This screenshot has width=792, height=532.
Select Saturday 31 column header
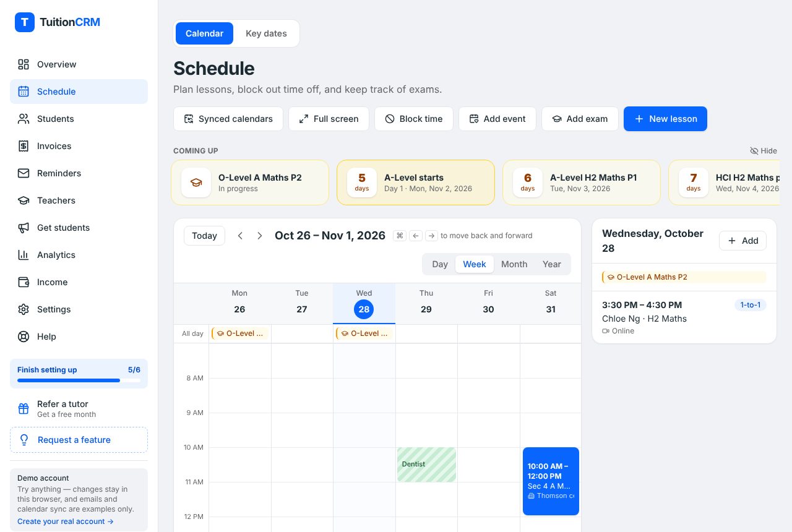(x=551, y=303)
